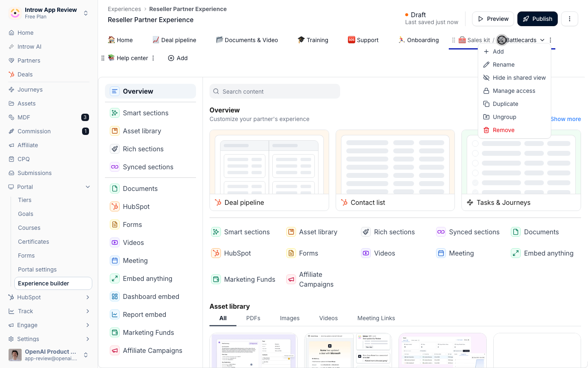588x368 pixels.
Task: Click the Report embed chart icon
Action: pyautogui.click(x=115, y=314)
